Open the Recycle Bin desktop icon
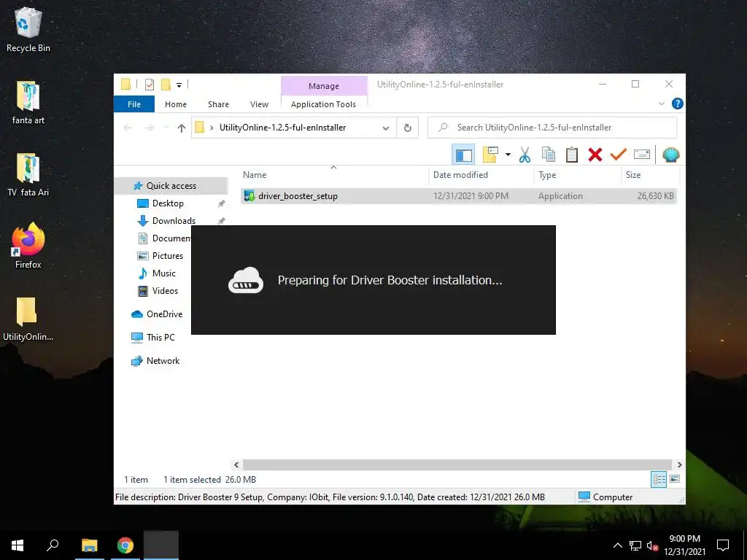 click(x=28, y=29)
